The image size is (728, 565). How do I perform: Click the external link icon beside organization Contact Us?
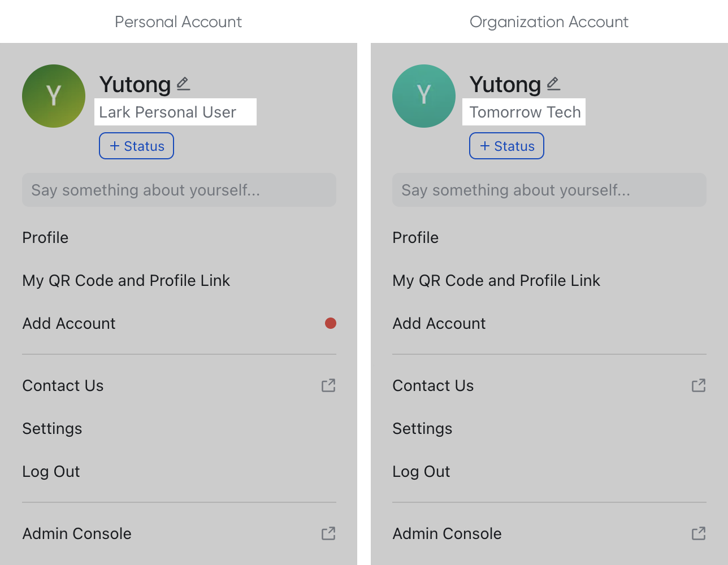point(699,385)
